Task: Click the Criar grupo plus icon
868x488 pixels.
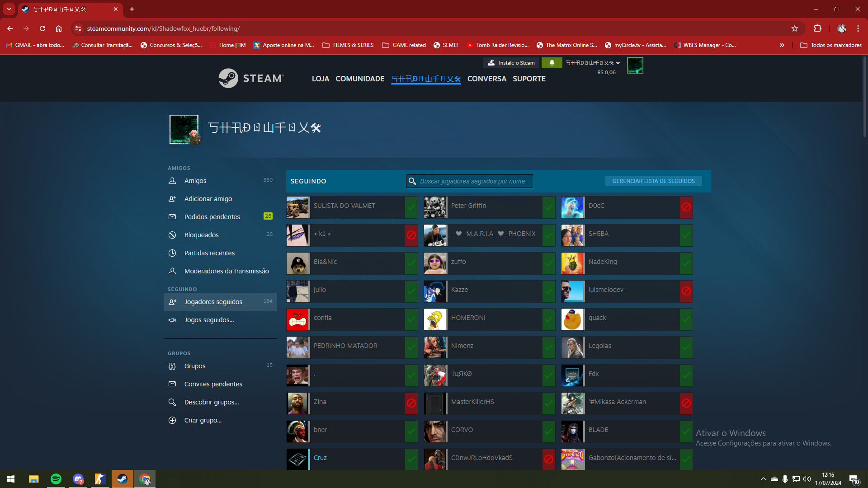Action: (x=172, y=420)
